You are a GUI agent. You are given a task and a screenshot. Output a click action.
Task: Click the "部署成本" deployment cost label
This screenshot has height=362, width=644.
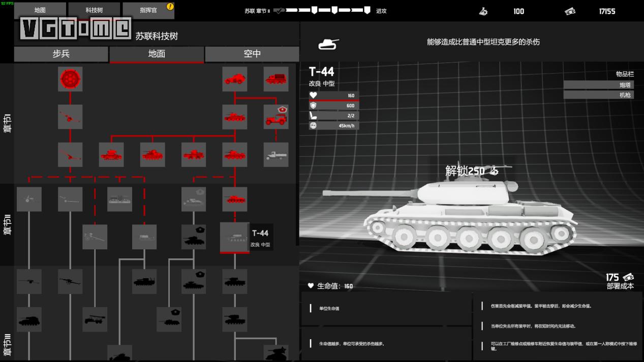pyautogui.click(x=620, y=286)
